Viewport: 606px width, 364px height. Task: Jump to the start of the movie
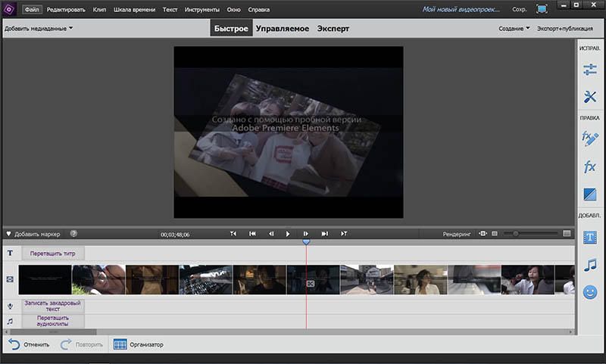coord(252,234)
